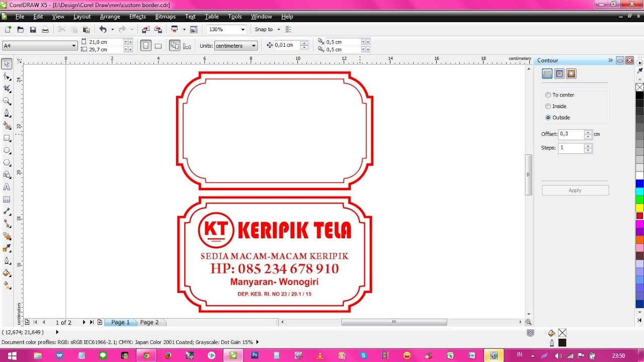Open Photoshop from the taskbar
Screen dimensions: 644x362
pos(255,355)
